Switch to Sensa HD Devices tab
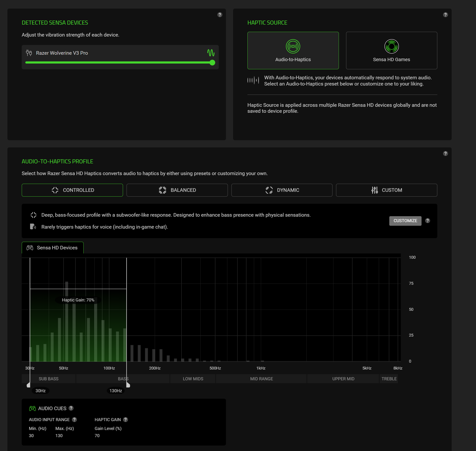This screenshot has height=451, width=476. click(53, 248)
